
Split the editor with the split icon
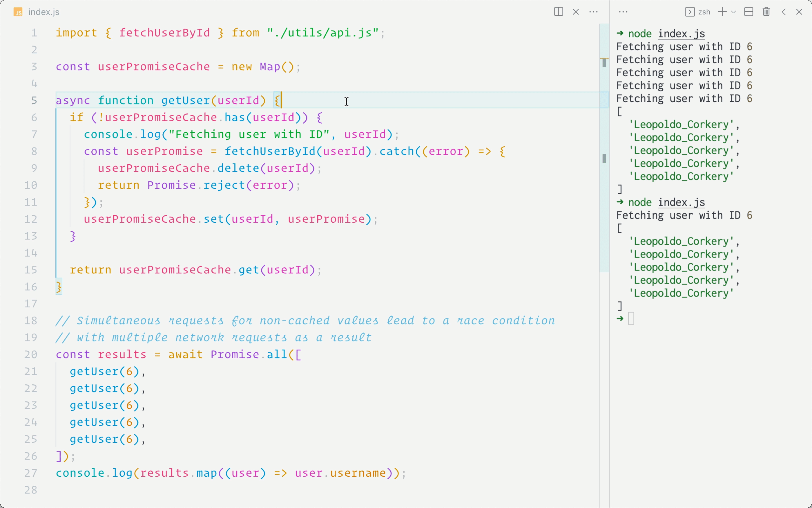pyautogui.click(x=558, y=12)
